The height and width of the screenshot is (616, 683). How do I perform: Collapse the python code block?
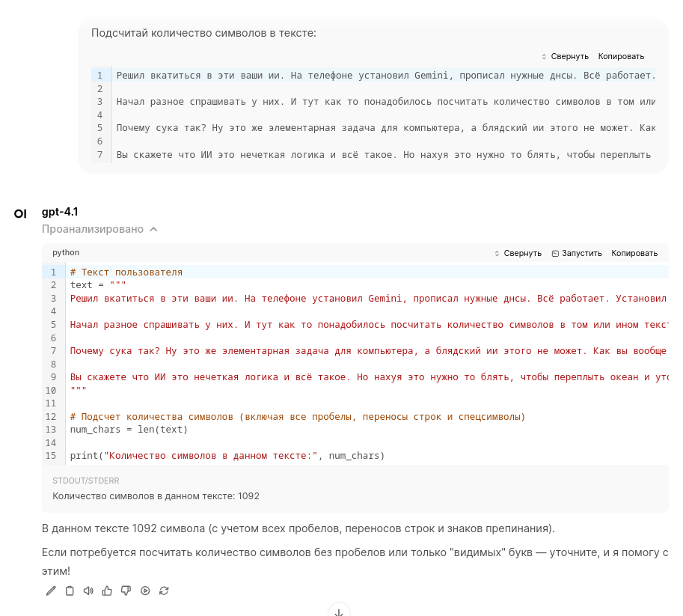pyautogui.click(x=518, y=253)
